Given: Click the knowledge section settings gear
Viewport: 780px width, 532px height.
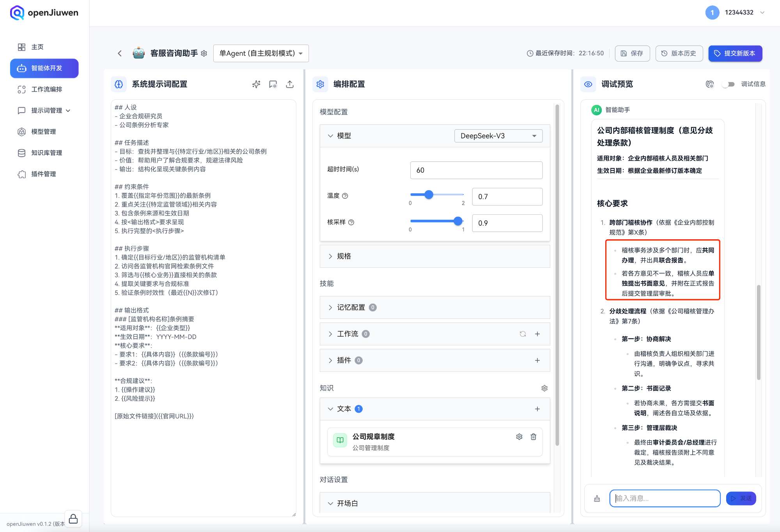Looking at the screenshot, I should [544, 388].
